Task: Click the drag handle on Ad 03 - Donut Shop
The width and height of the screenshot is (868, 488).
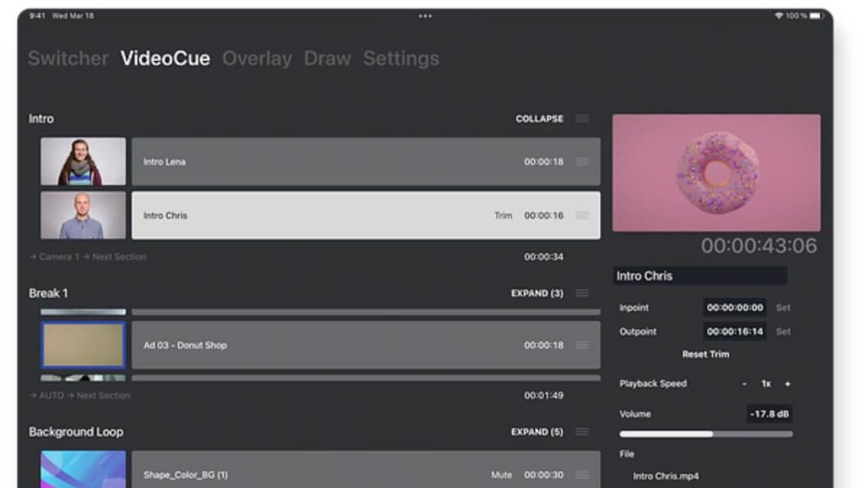Action: tap(581, 346)
